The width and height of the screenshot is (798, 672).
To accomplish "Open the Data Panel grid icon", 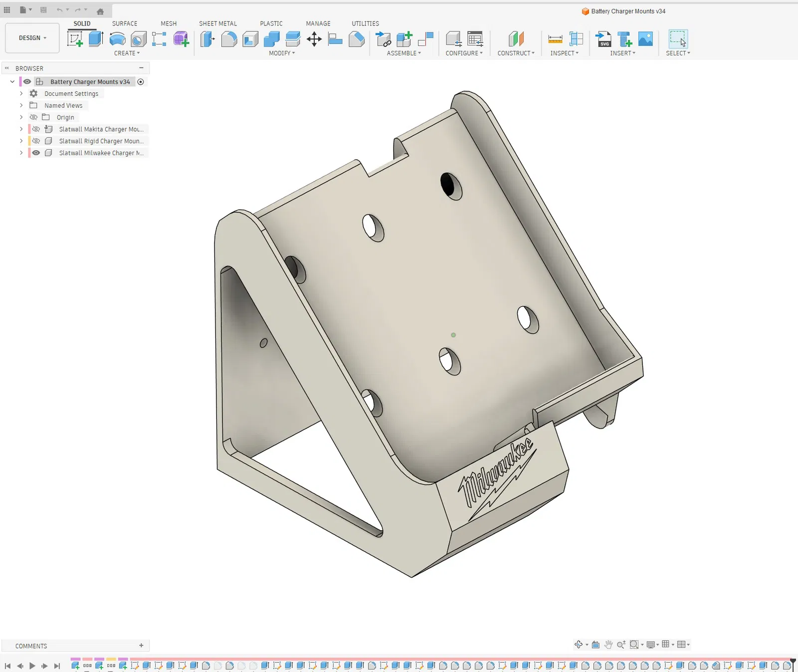I will click(7, 10).
